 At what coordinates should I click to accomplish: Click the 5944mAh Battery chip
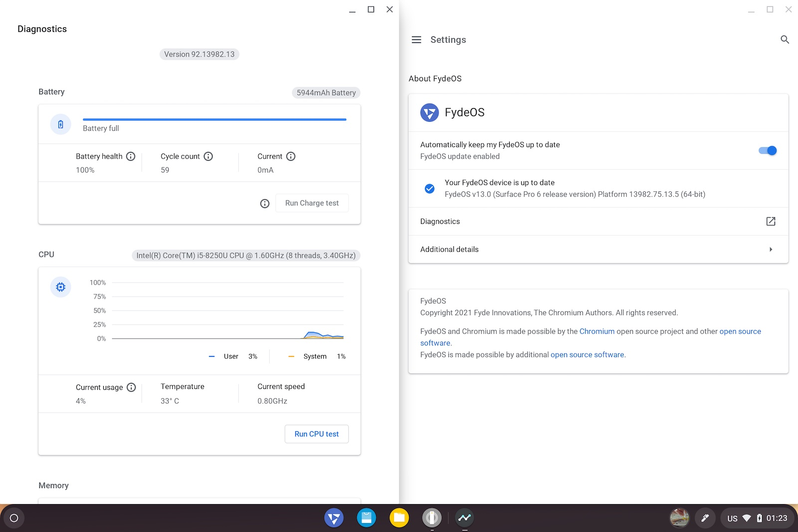(x=326, y=93)
